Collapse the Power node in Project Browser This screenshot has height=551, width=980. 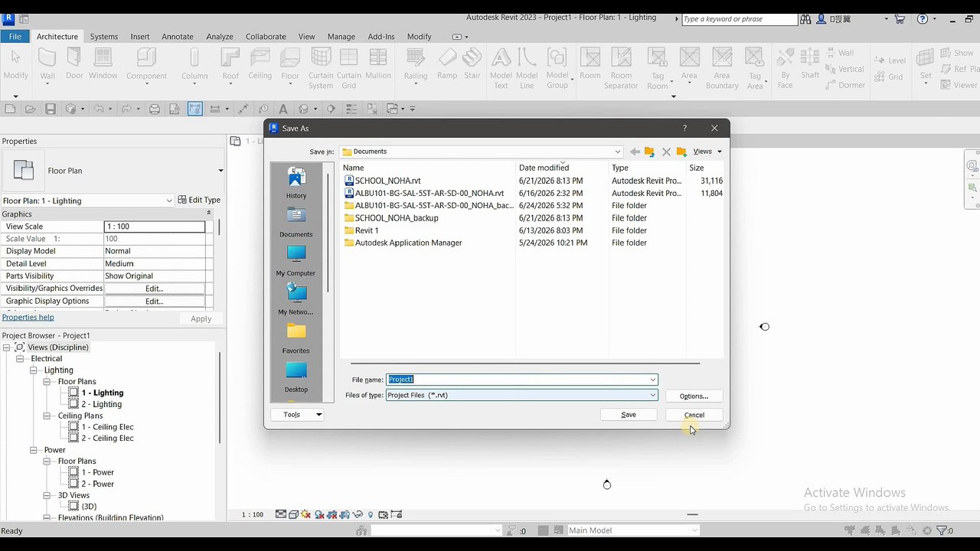[34, 450]
